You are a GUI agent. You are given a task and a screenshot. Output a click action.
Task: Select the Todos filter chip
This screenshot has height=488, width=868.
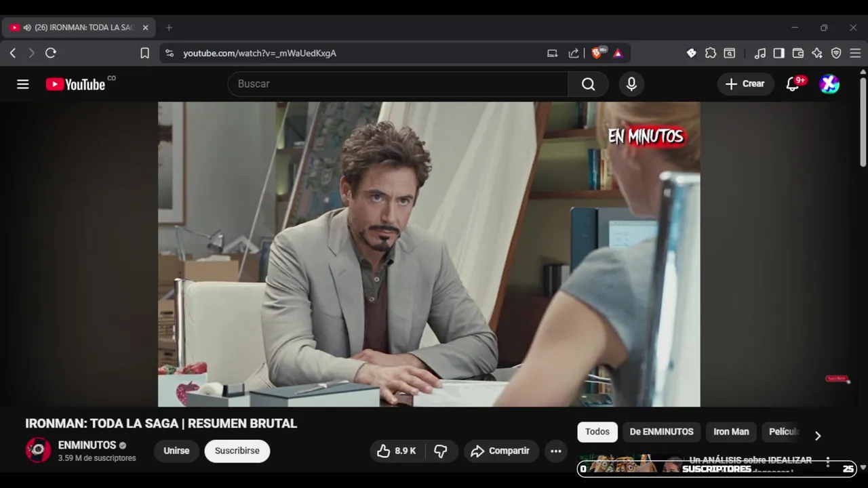click(597, 432)
